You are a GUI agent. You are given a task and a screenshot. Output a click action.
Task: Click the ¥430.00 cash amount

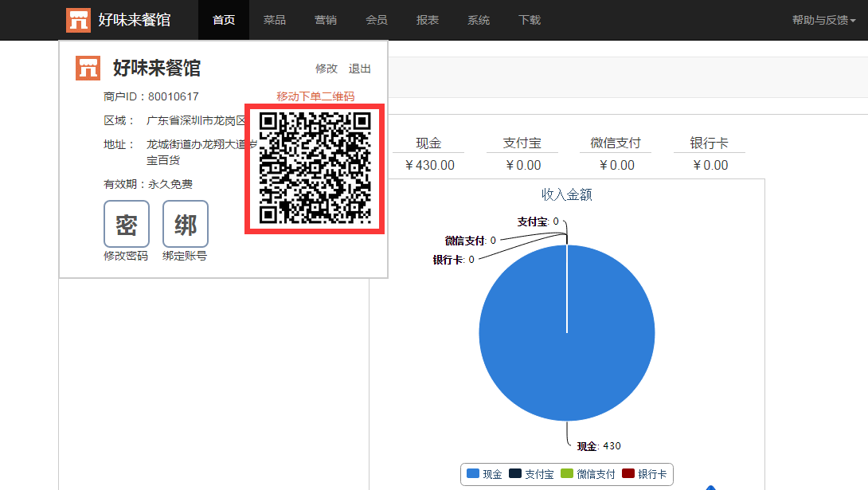(429, 165)
